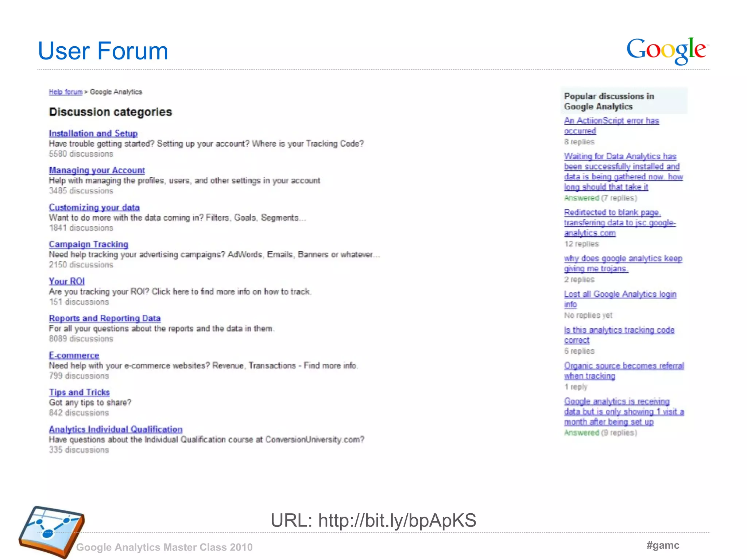Screen dimensions: 747x560
Task: Open the Help forum breadcrumb link
Action: tap(66, 92)
